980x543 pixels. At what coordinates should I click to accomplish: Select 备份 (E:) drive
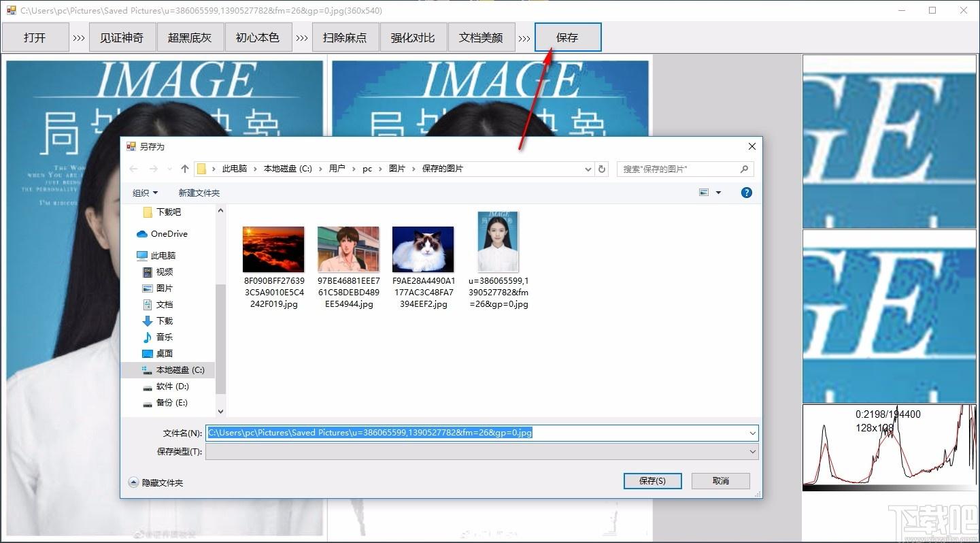pos(165,403)
